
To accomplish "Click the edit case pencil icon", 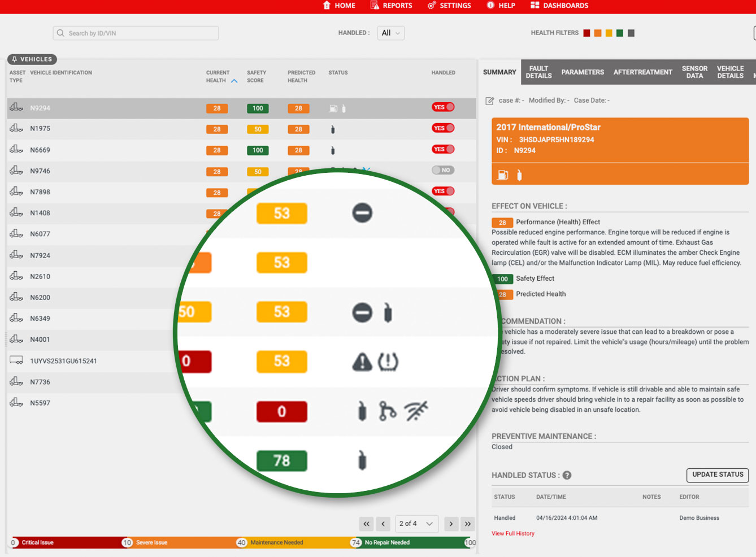I will 489,101.
